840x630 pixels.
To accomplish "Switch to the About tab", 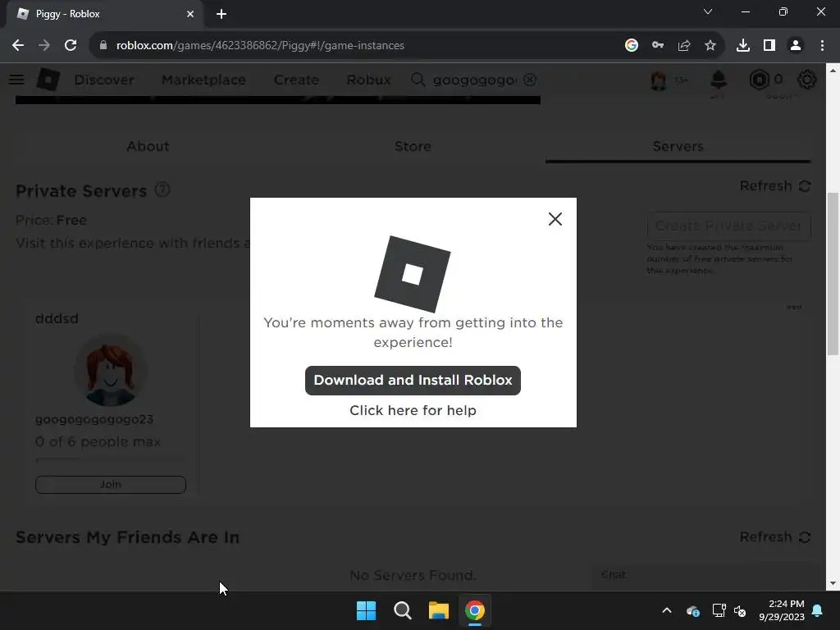I will (x=148, y=146).
